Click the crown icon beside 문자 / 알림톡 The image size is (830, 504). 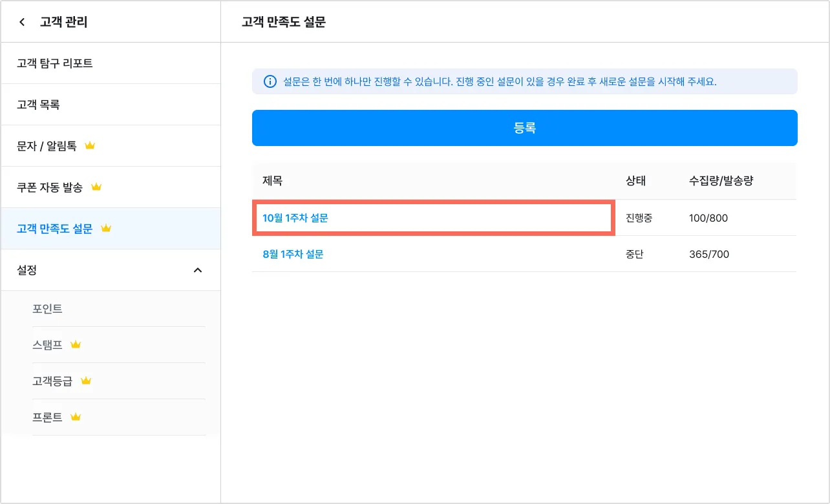click(90, 146)
